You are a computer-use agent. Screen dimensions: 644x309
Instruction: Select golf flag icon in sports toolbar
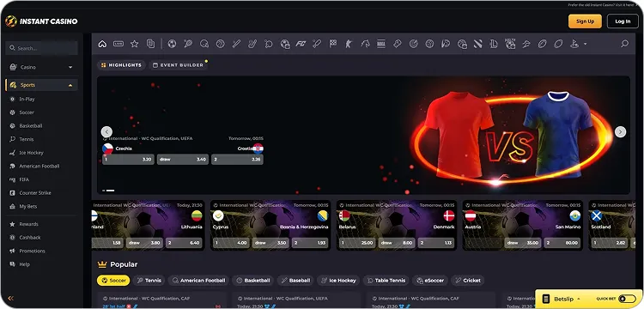(x=574, y=44)
